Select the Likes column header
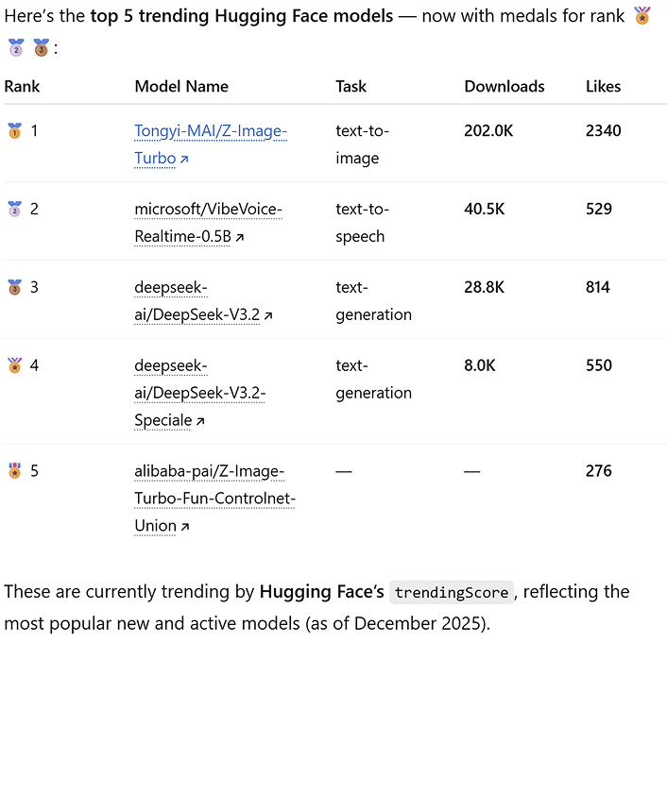 pos(603,86)
